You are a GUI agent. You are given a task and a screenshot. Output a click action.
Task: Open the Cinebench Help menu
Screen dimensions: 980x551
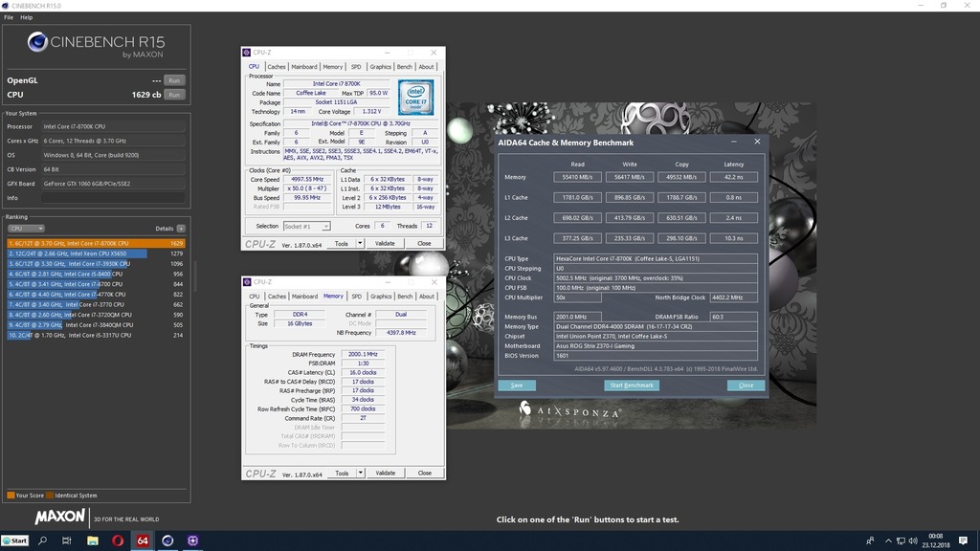coord(26,17)
